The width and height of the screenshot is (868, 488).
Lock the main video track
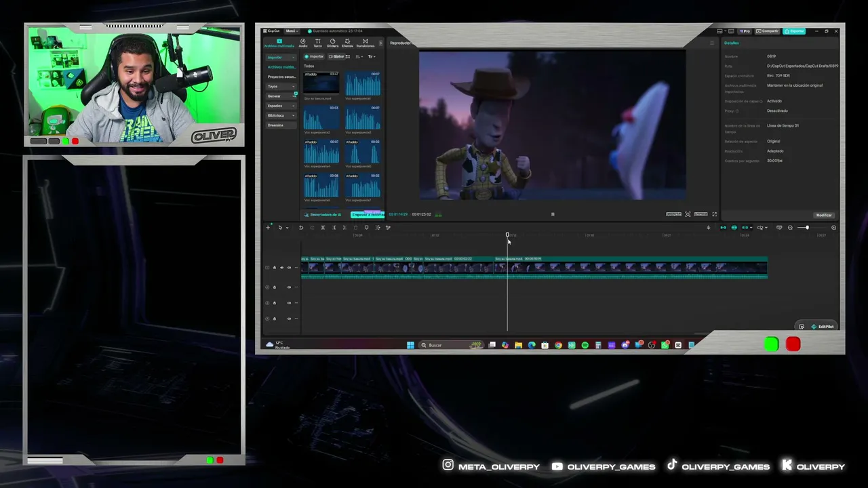275,268
